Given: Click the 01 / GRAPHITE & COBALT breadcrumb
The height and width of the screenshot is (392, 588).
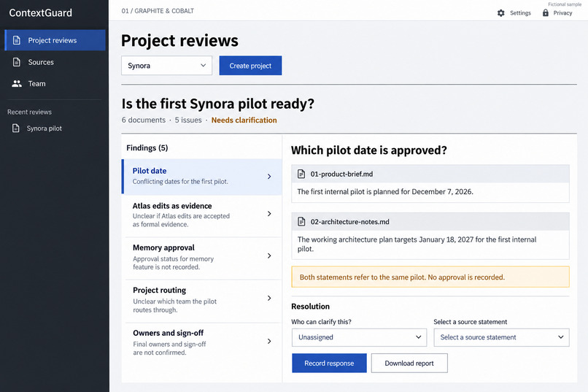Looking at the screenshot, I should tap(158, 11).
